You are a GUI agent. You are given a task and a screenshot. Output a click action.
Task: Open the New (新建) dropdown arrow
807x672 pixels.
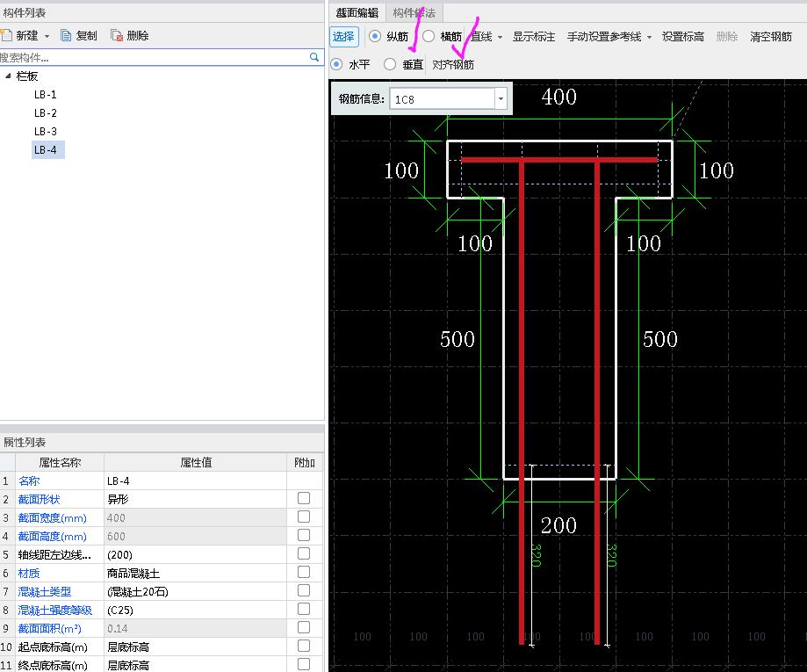click(x=47, y=37)
